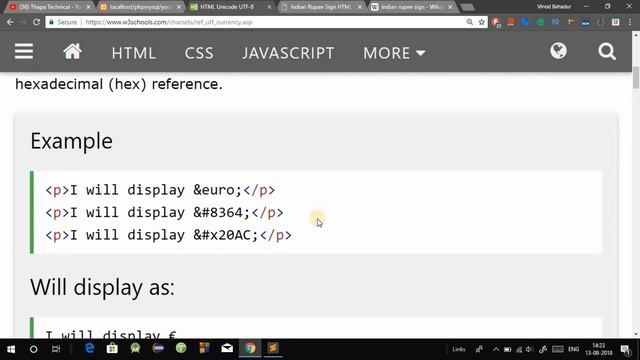
Task: Reload the page with refresh icon
Action: [36, 22]
